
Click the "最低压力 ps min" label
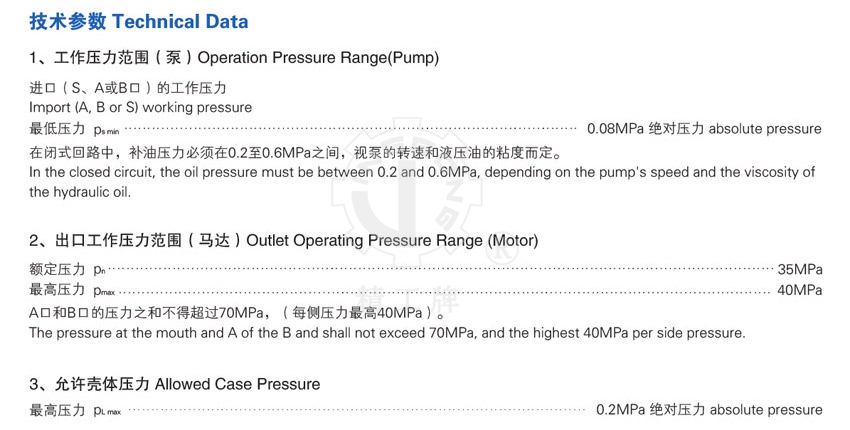click(x=75, y=129)
